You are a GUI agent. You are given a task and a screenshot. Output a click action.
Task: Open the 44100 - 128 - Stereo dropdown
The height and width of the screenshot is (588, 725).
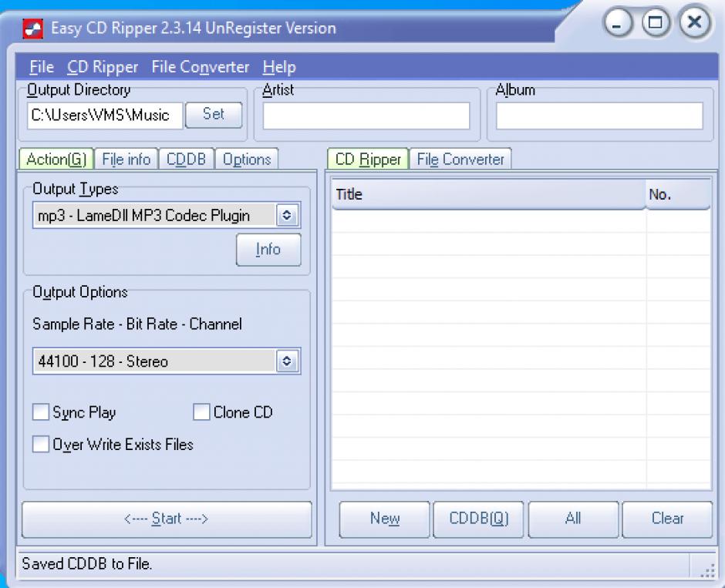[167, 361]
